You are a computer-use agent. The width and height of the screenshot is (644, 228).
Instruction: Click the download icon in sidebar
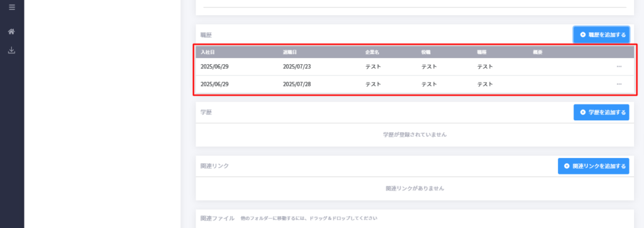coord(11,50)
